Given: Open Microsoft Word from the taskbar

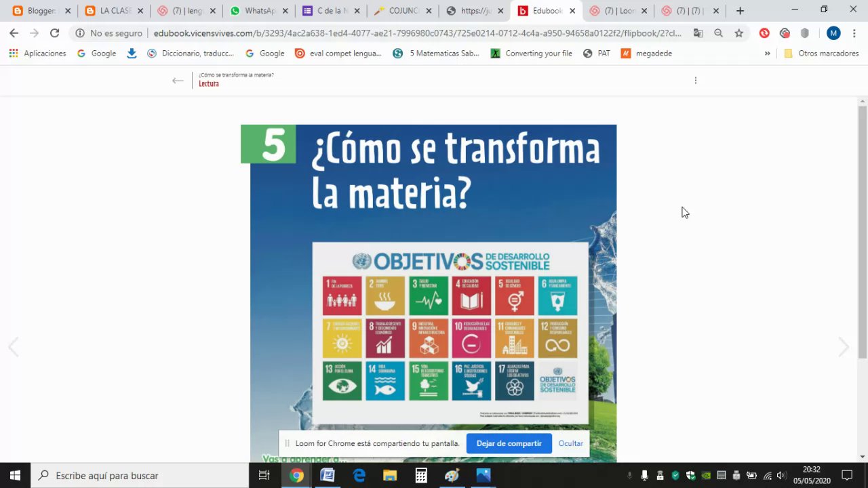Looking at the screenshot, I should [328, 475].
